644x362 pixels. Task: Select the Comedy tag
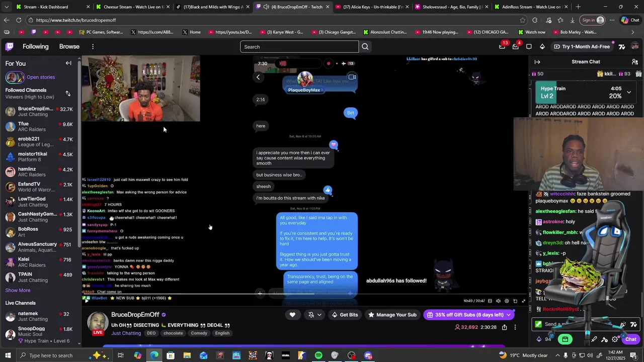199,333
